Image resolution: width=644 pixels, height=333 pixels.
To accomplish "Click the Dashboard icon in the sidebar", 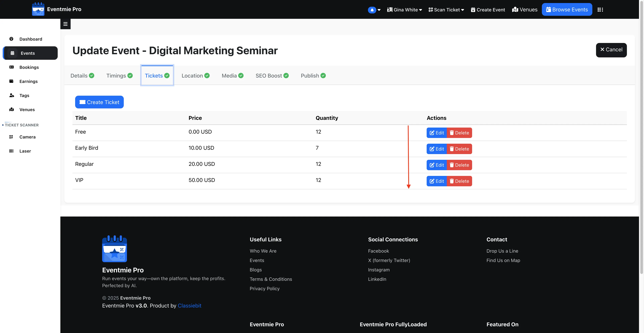I will pos(11,39).
